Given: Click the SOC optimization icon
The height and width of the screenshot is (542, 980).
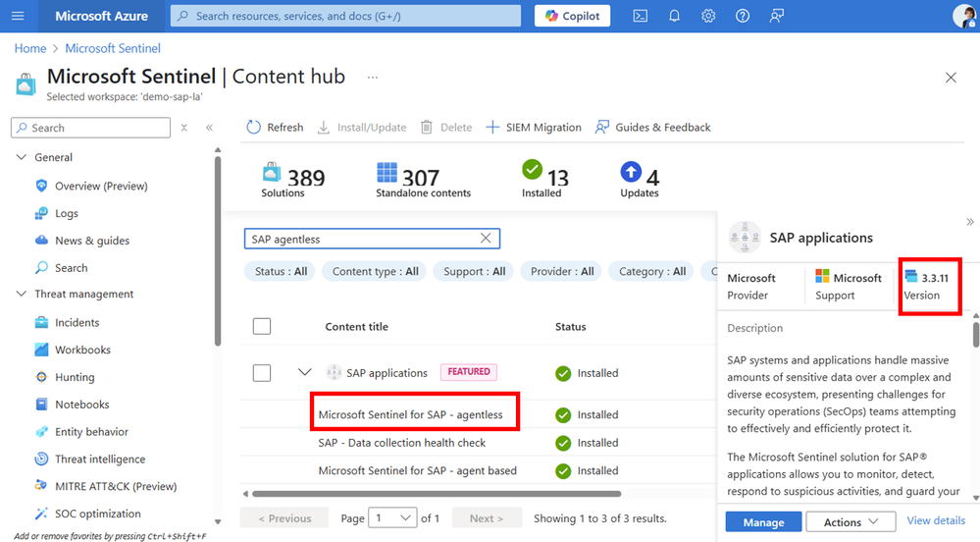Looking at the screenshot, I should coord(41,514).
